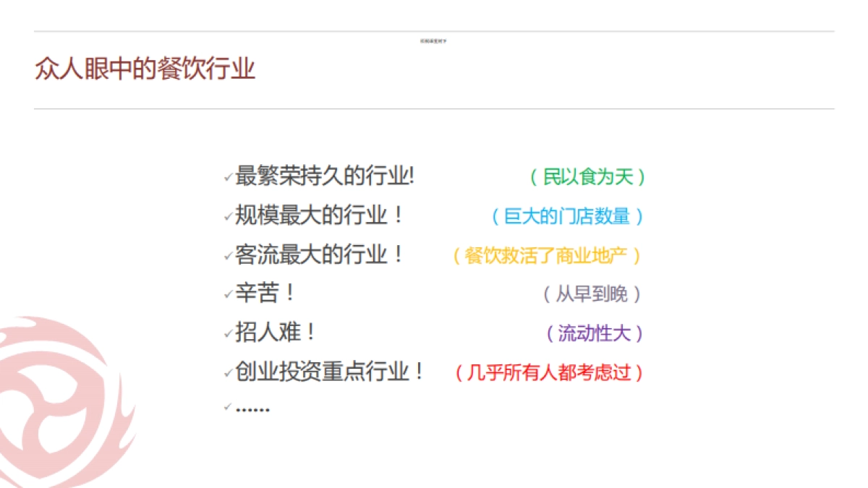
Task: Click the checkmark before 创业投资重点行业
Action: [x=229, y=372]
